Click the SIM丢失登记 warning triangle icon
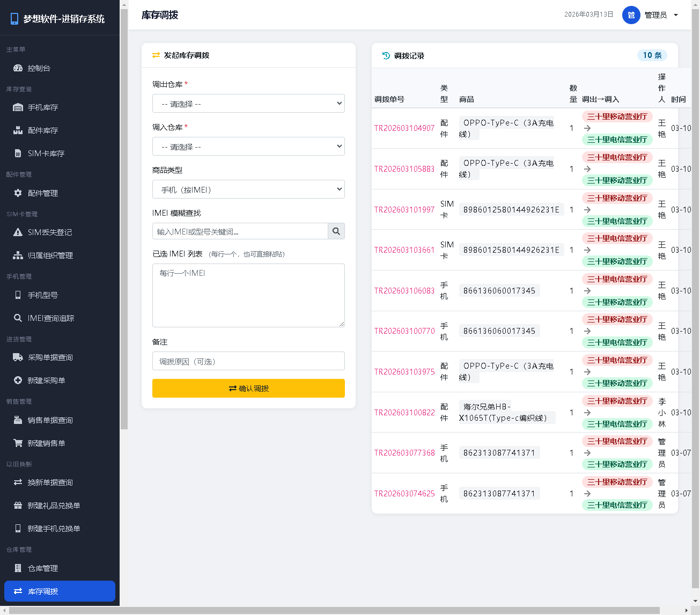 (18, 232)
